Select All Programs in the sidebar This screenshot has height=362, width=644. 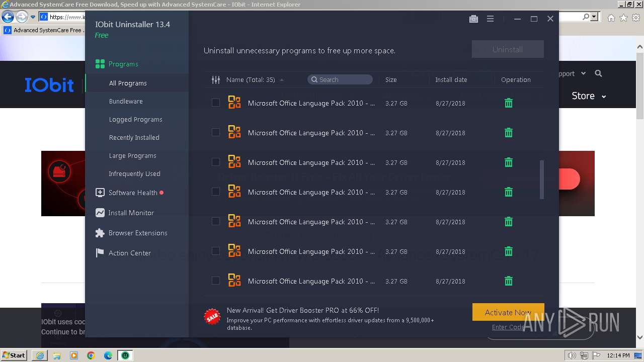pos(128,83)
